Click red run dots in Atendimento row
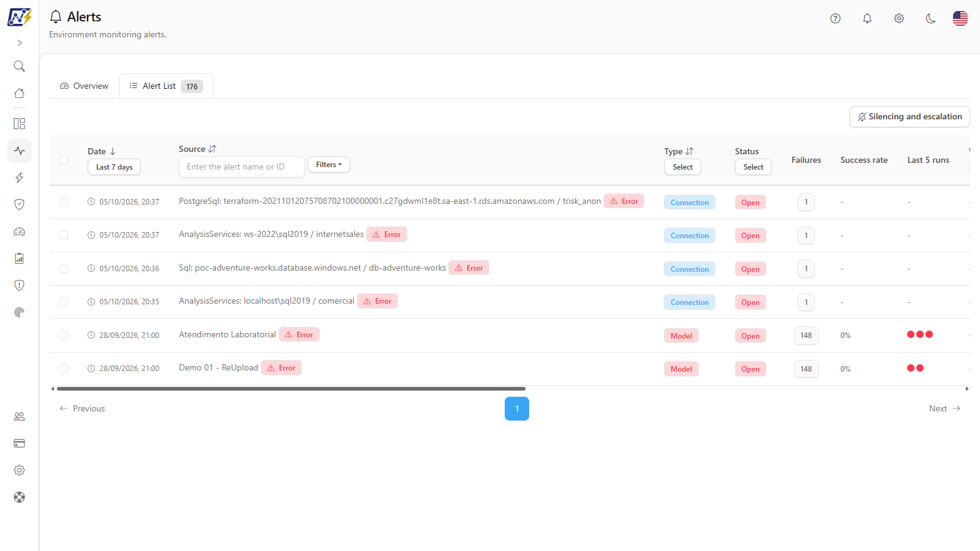This screenshot has width=980, height=551. point(920,334)
